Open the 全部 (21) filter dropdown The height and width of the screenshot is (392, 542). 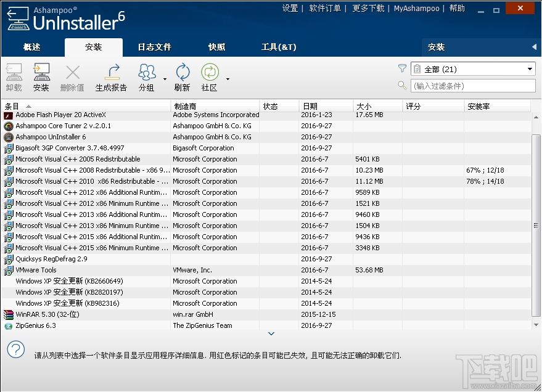[472, 68]
